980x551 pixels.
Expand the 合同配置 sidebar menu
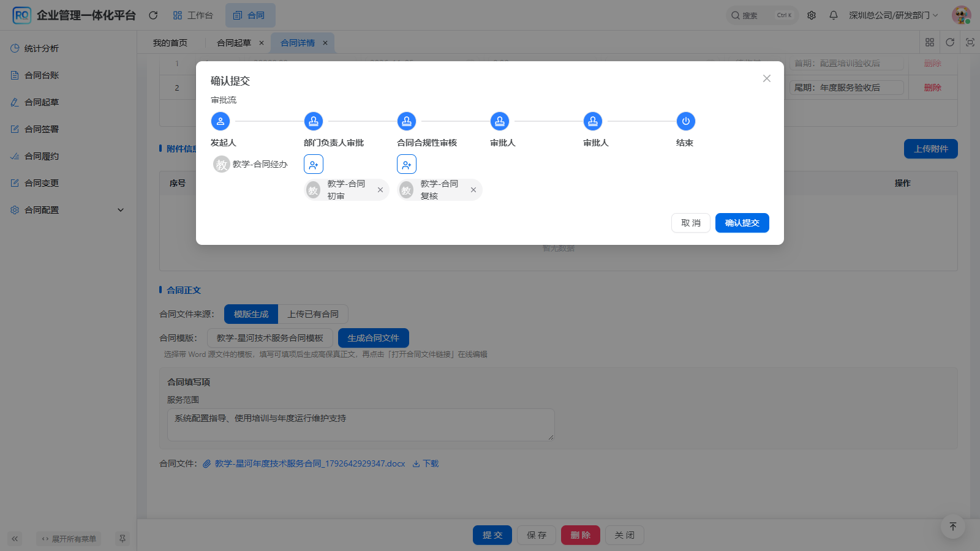click(68, 210)
